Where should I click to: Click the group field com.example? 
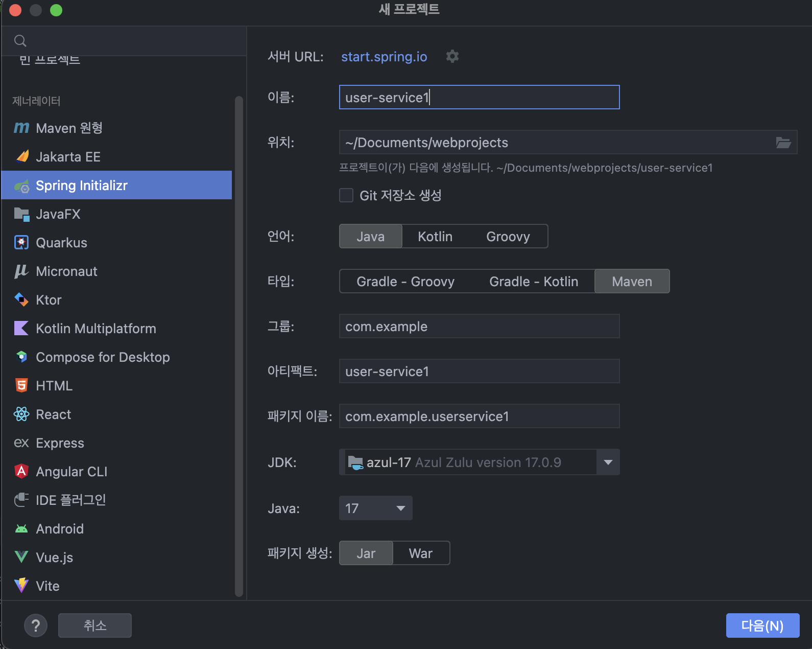pos(480,327)
